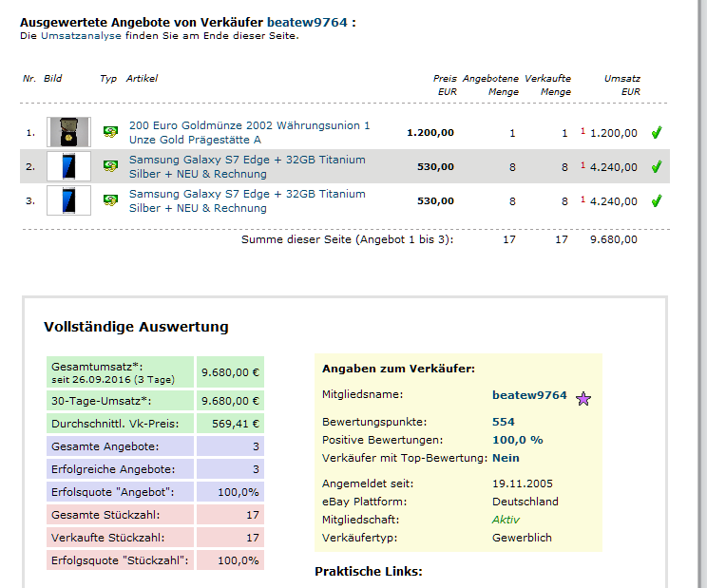The image size is (707, 588).
Task: Click the red footnote 1 in row 3
Action: [583, 199]
